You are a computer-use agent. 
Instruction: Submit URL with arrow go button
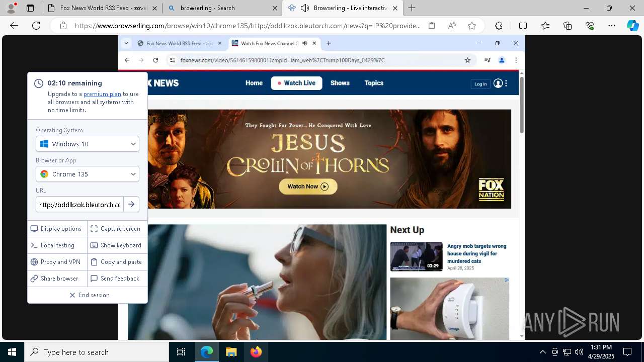click(x=131, y=205)
